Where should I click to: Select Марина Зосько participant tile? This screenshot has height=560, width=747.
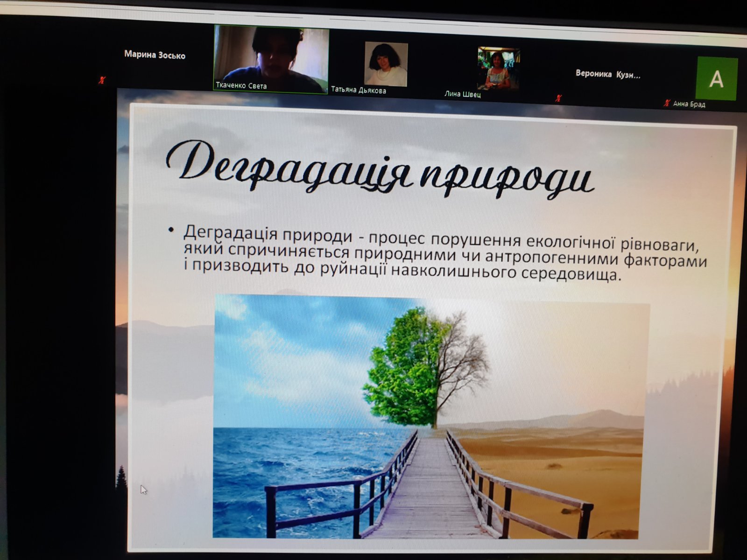155,55
